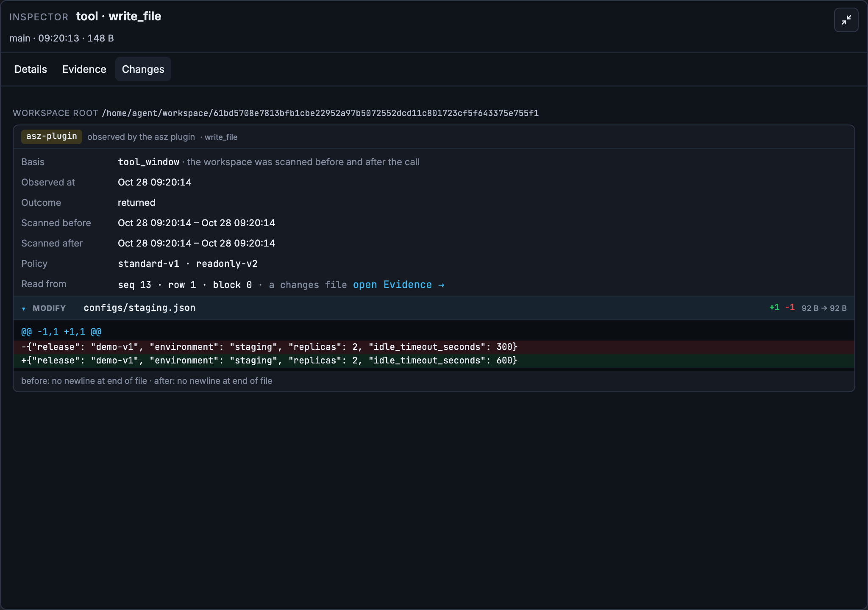This screenshot has height=610, width=868.
Task: Select the Changes tab
Action: 143,69
